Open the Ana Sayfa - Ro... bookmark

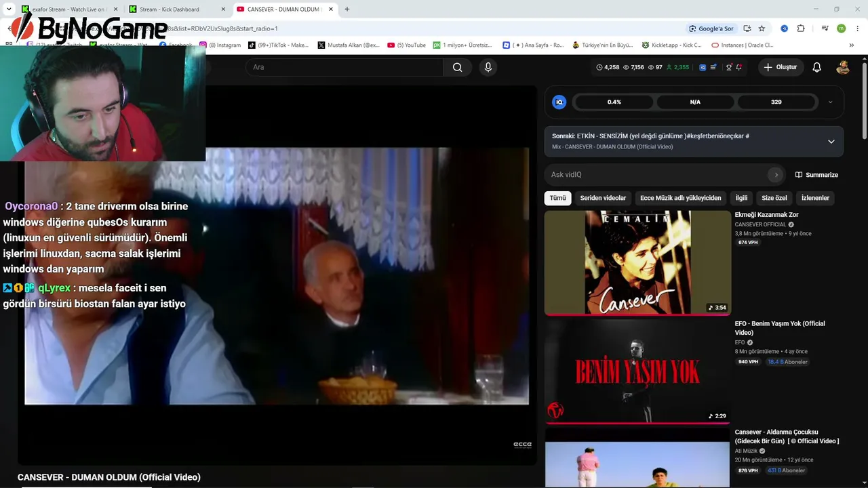point(533,45)
